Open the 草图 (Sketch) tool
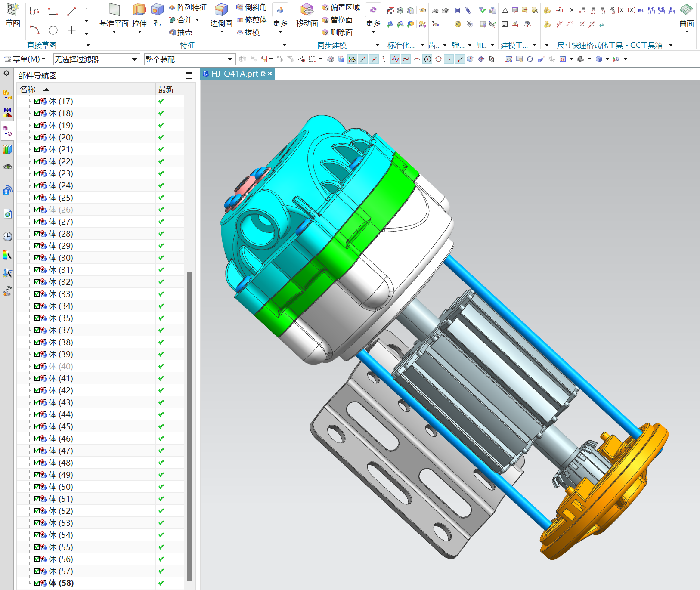The width and height of the screenshot is (700, 590). (13, 15)
